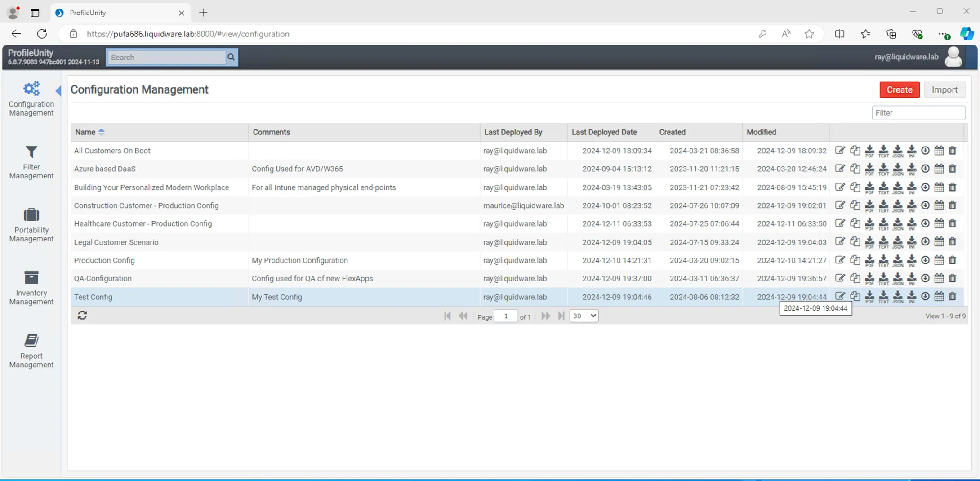
Task: Click 'Config Used for AVD/W365' comment
Action: (297, 169)
